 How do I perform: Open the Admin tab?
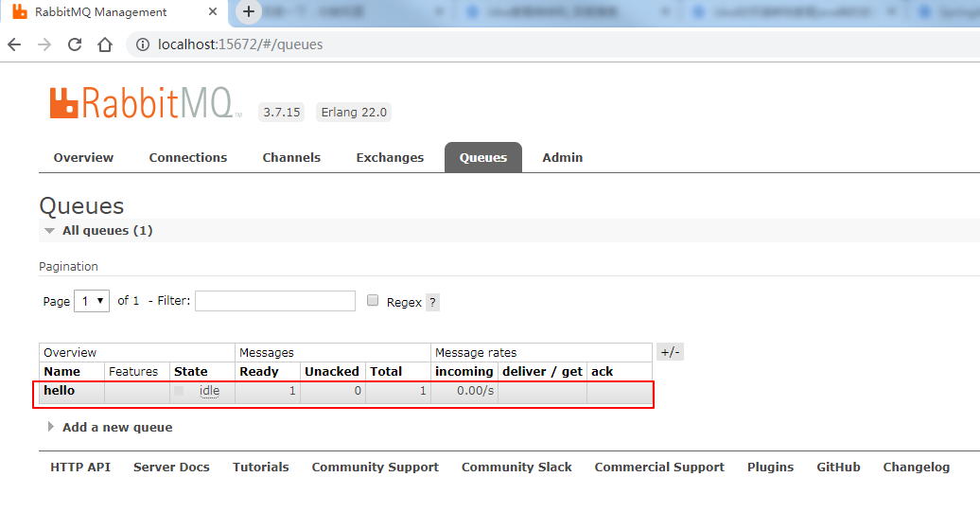[563, 157]
